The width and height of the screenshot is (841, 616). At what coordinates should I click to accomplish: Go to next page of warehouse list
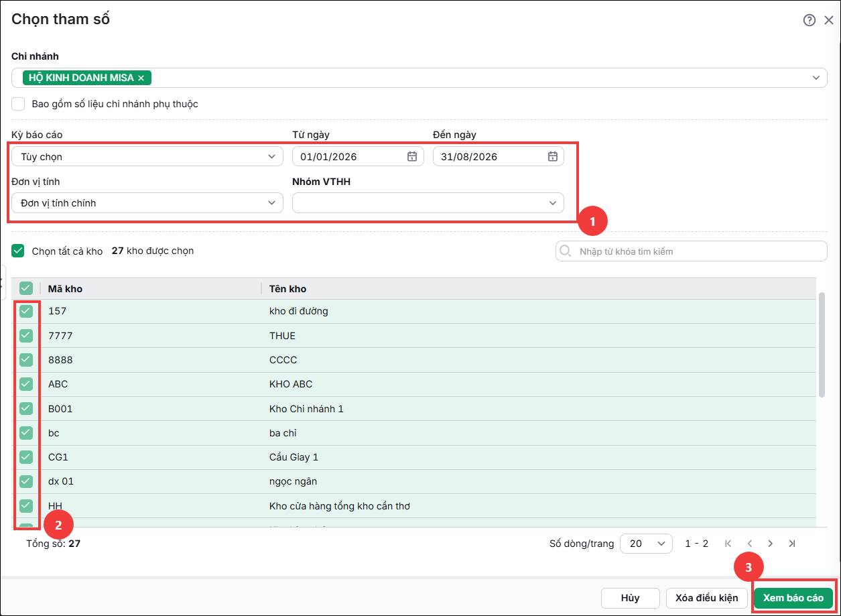point(771,544)
